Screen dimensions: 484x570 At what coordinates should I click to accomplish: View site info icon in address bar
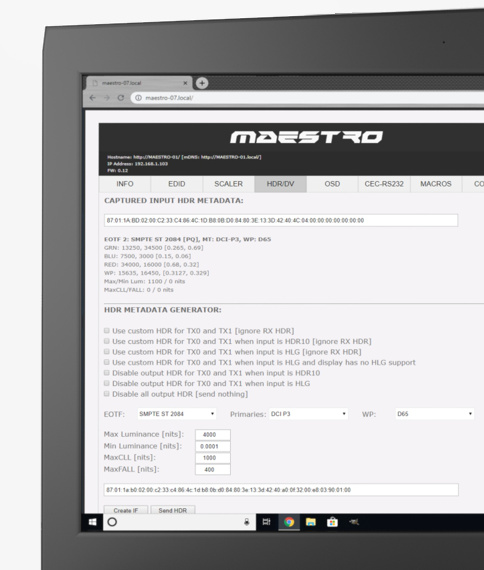138,98
